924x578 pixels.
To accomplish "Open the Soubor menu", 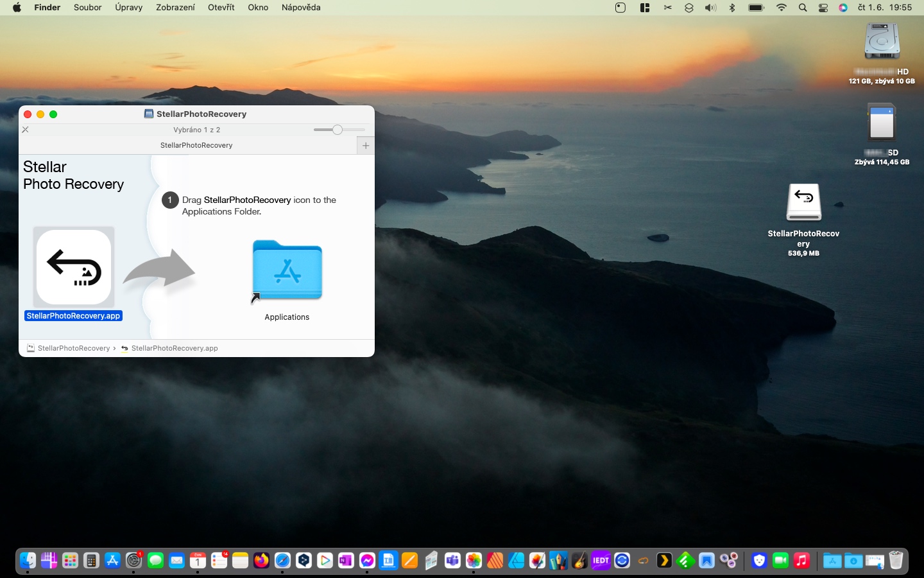I will pyautogui.click(x=87, y=8).
